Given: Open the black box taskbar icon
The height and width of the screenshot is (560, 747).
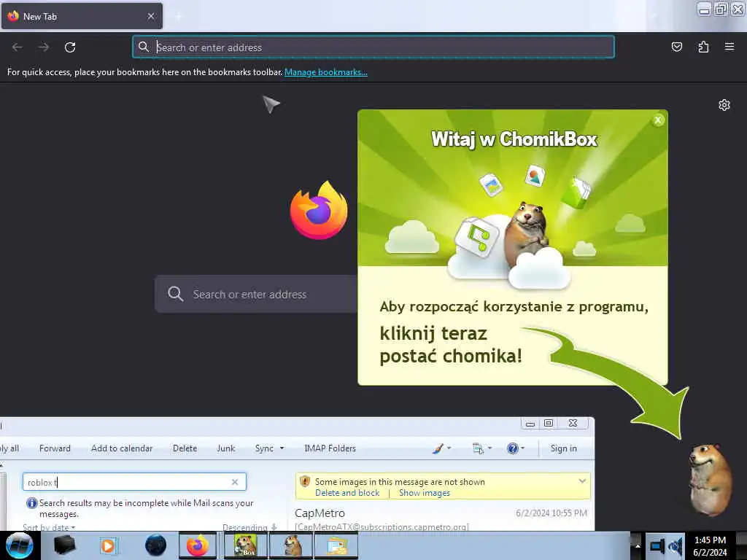Looking at the screenshot, I should 64,545.
